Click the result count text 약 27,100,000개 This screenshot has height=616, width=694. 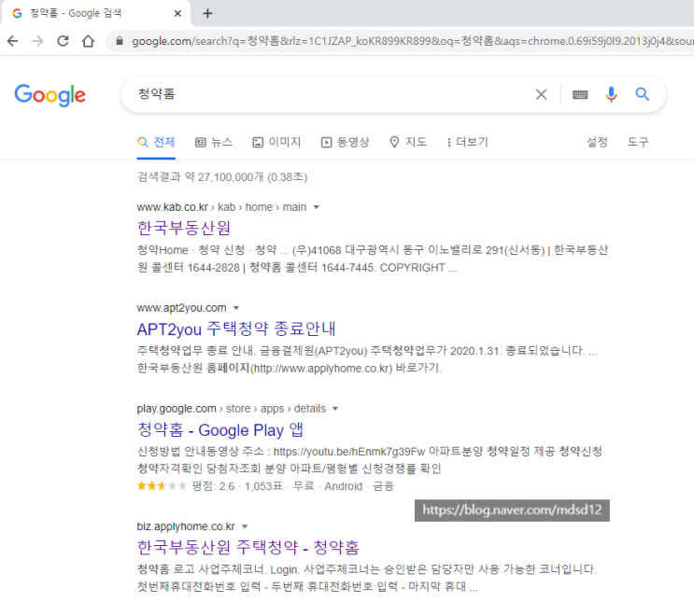(224, 177)
